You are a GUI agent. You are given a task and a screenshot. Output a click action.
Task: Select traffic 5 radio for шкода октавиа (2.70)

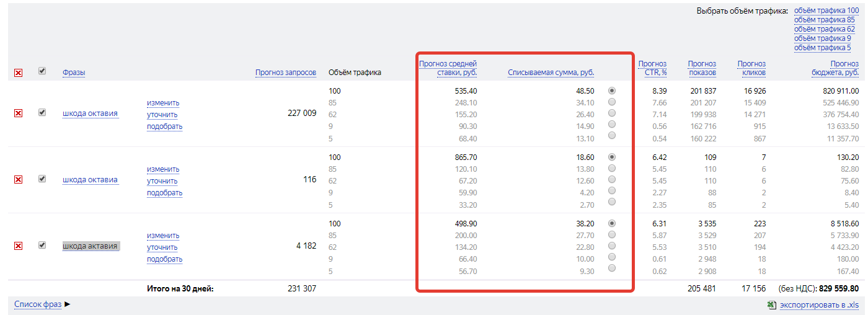612,202
